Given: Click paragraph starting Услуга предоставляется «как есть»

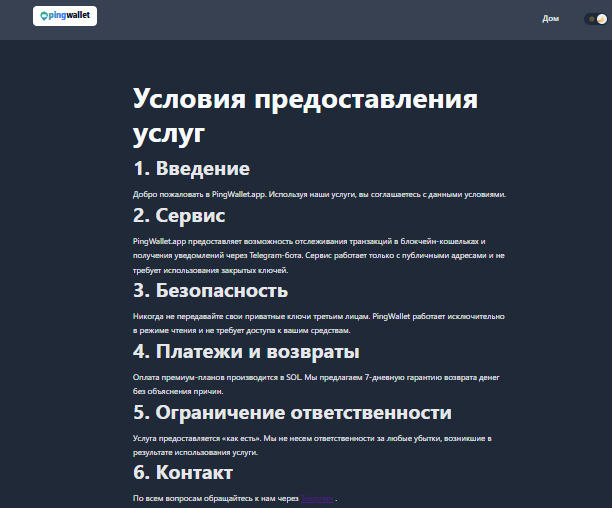Looking at the screenshot, I should 312,445.
